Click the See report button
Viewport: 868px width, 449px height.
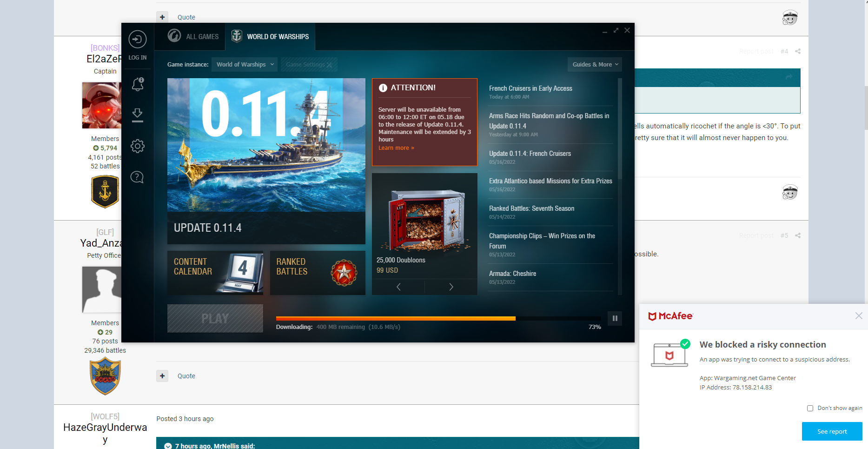[832, 431]
